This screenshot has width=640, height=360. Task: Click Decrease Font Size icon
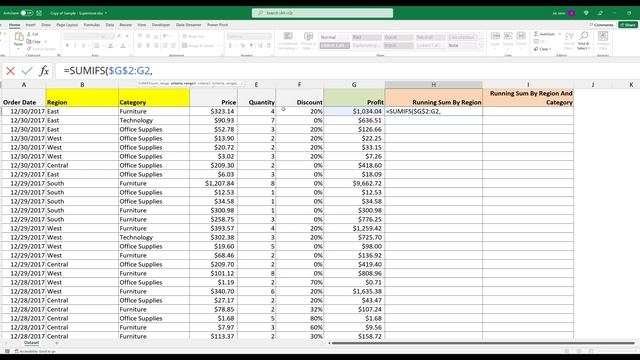coord(127,36)
